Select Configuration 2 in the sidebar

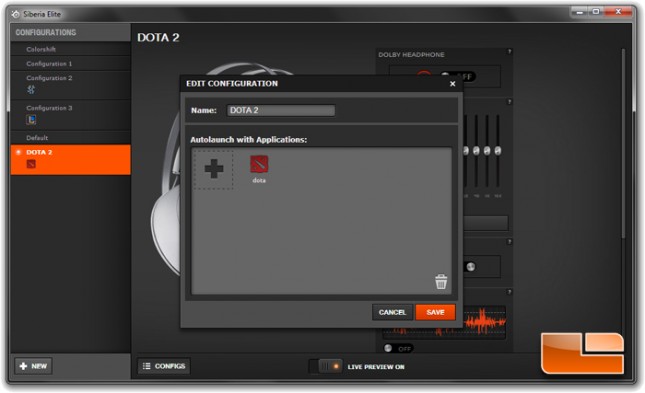coord(70,85)
